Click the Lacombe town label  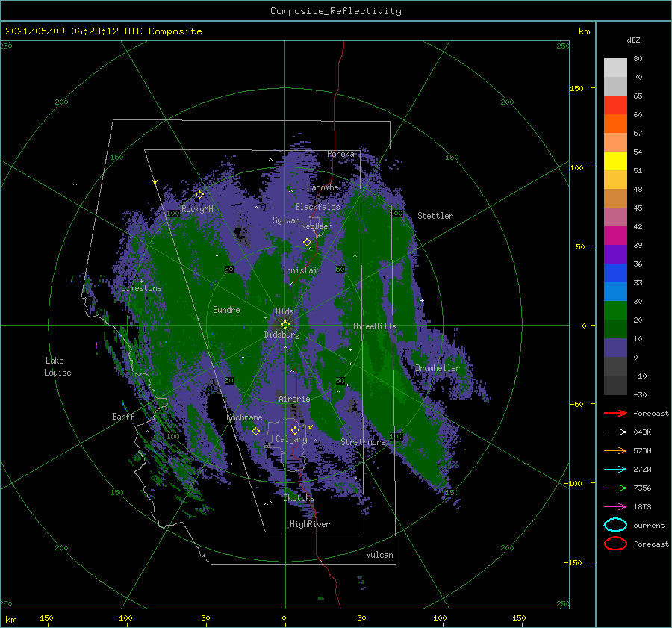(x=323, y=187)
